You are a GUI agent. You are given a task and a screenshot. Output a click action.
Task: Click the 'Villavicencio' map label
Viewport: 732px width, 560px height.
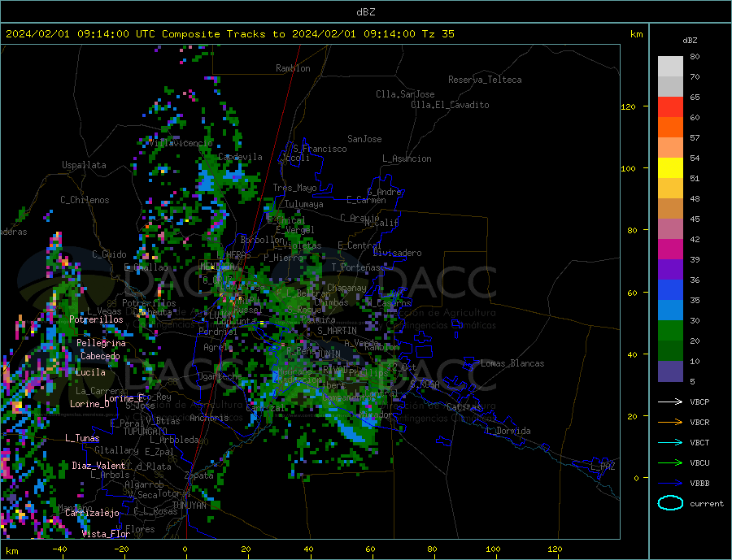(181, 143)
